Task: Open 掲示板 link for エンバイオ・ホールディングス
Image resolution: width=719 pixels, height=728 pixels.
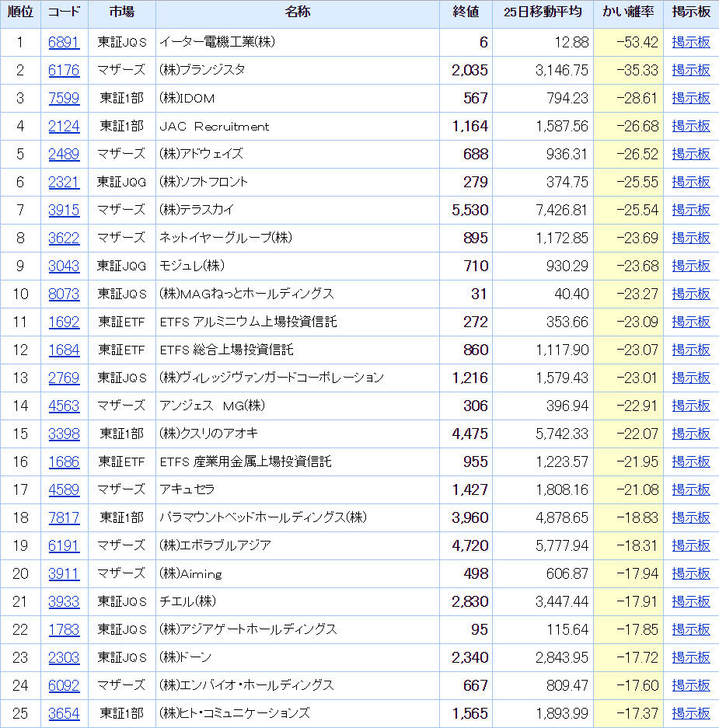Action: (691, 685)
